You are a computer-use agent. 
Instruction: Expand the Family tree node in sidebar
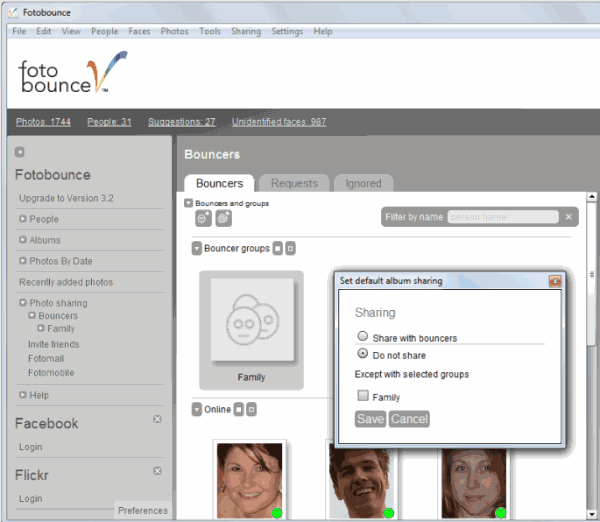[41, 328]
